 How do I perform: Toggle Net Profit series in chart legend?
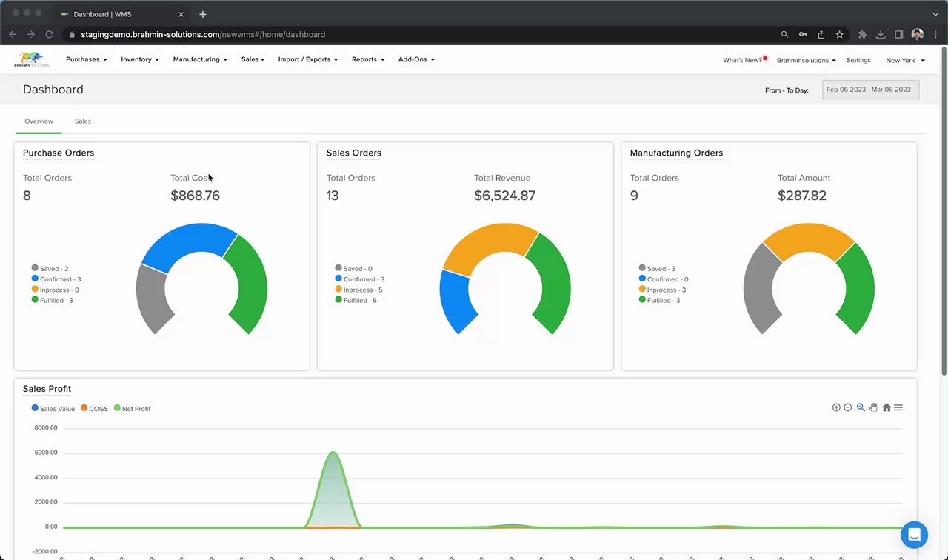132,408
